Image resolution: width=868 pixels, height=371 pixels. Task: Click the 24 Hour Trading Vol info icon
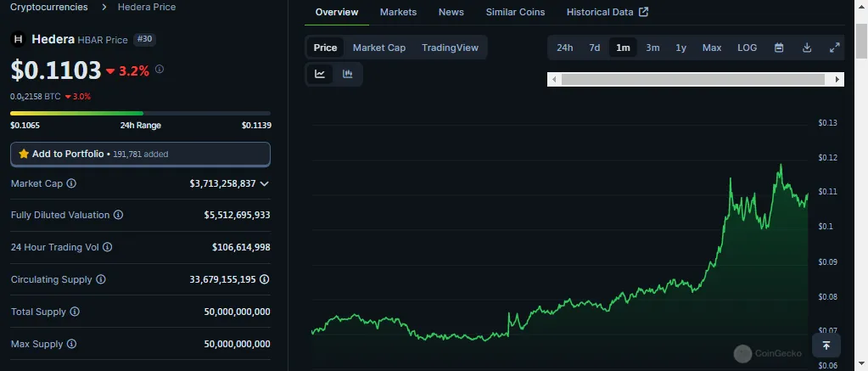tap(108, 247)
